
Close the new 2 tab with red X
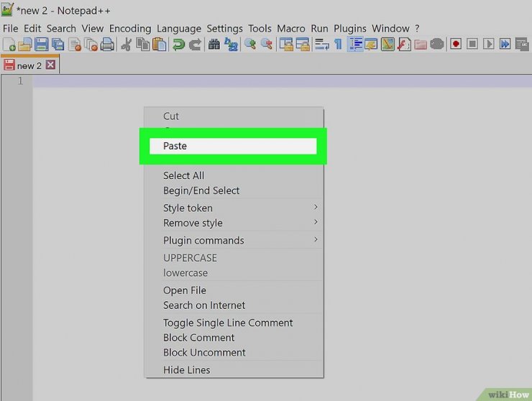tap(50, 65)
